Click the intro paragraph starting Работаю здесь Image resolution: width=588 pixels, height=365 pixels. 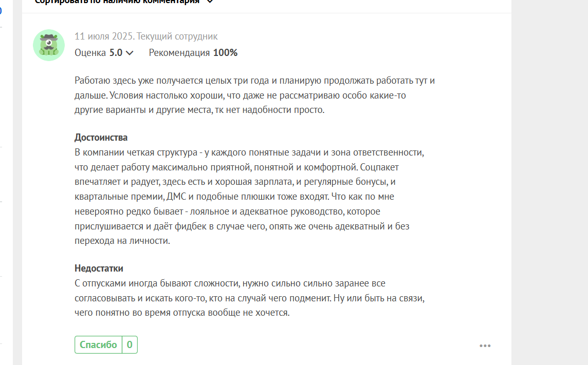(x=254, y=95)
